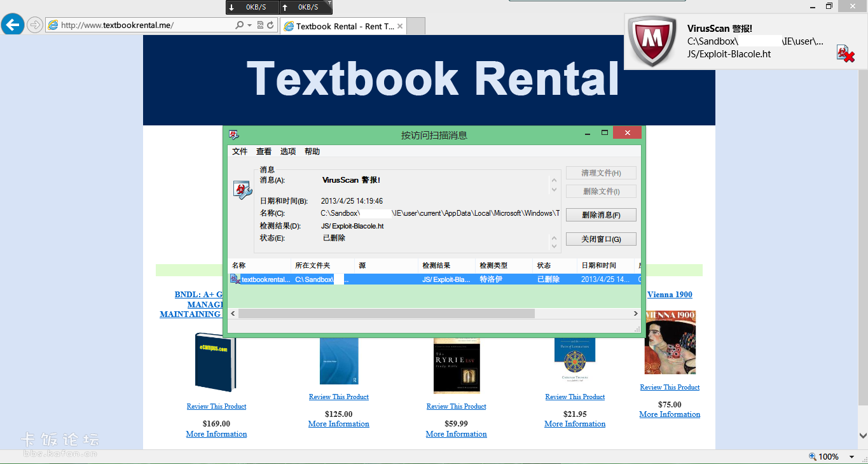Select the textbookrental detection row
868x464 pixels.
click(x=435, y=279)
